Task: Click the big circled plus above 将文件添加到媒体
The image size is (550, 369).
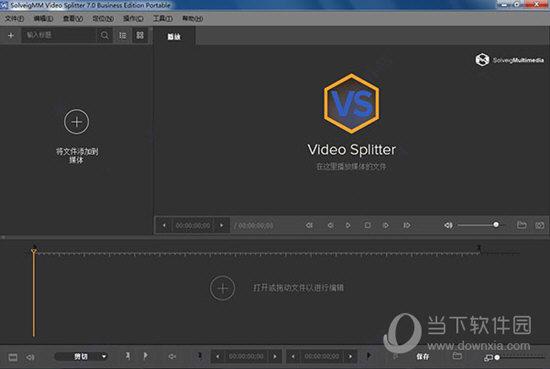Action: (76, 122)
